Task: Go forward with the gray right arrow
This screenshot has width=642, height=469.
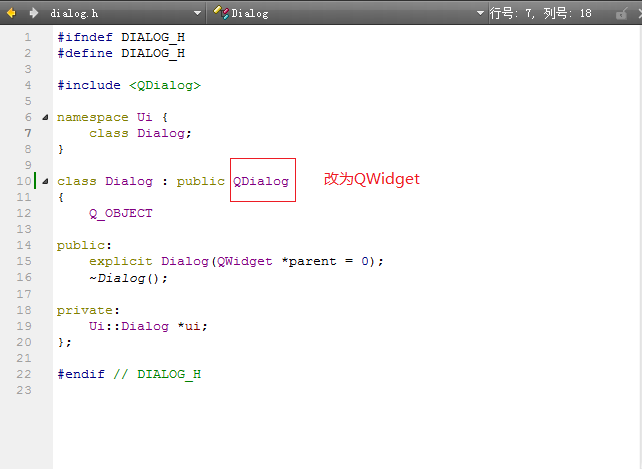Action: click(34, 13)
